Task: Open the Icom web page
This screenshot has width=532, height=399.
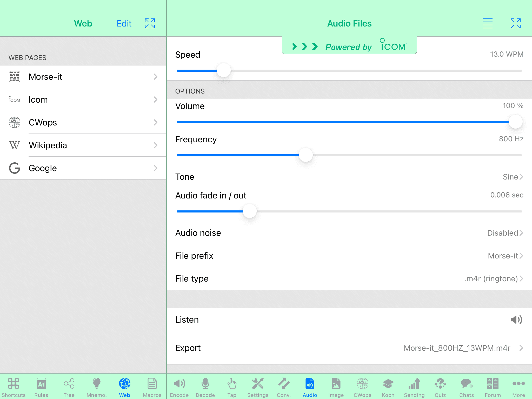Action: pyautogui.click(x=83, y=99)
